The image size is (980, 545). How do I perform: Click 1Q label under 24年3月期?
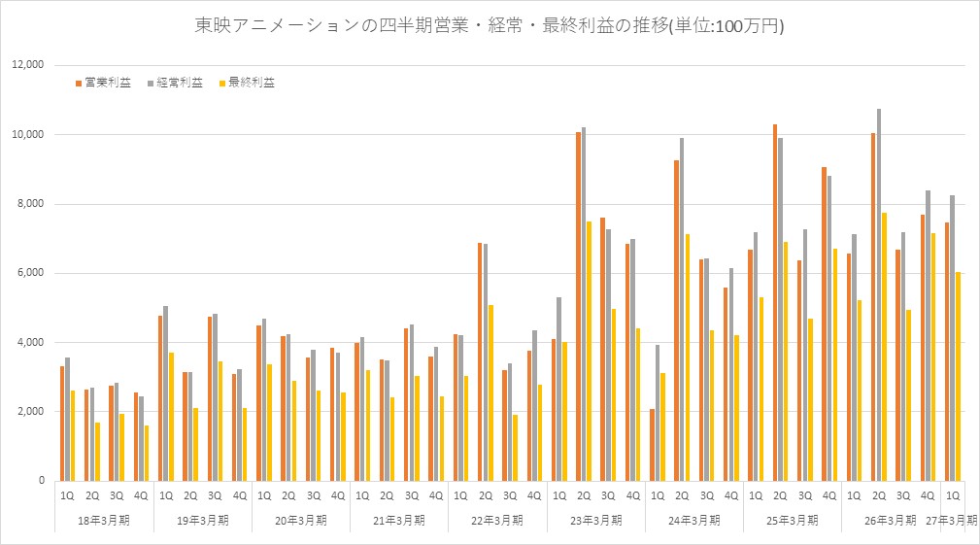pyautogui.click(x=657, y=495)
